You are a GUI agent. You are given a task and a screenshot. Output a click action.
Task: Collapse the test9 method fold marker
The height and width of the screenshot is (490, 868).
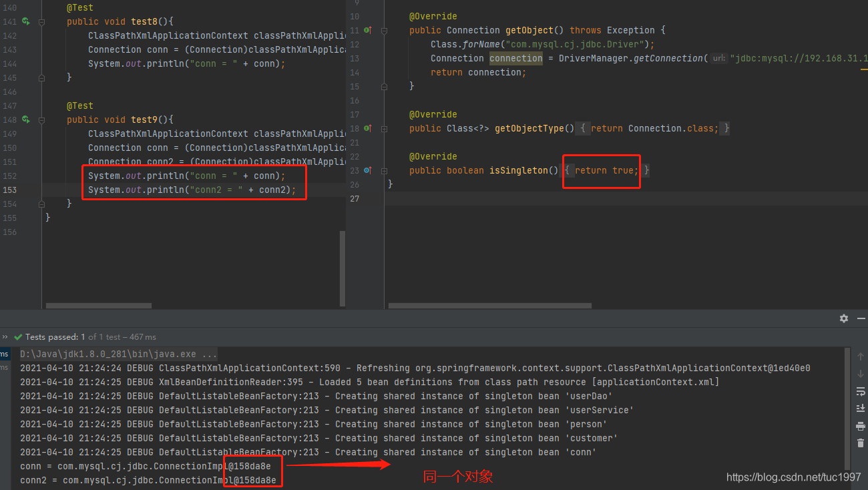pyautogui.click(x=41, y=119)
